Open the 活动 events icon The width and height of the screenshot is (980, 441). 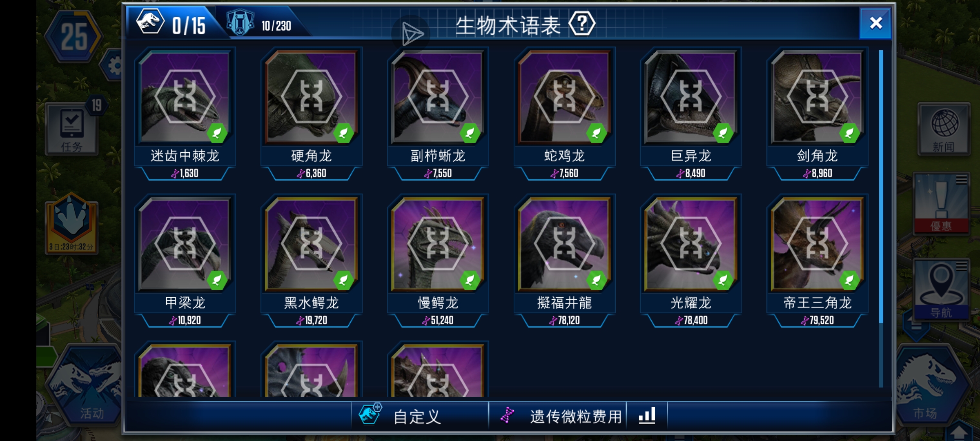(86, 386)
